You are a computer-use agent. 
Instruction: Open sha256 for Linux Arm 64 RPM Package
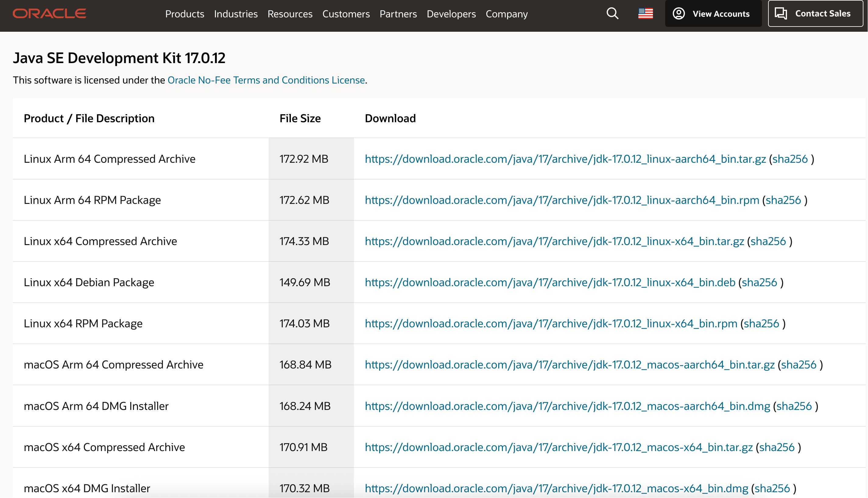click(x=783, y=200)
